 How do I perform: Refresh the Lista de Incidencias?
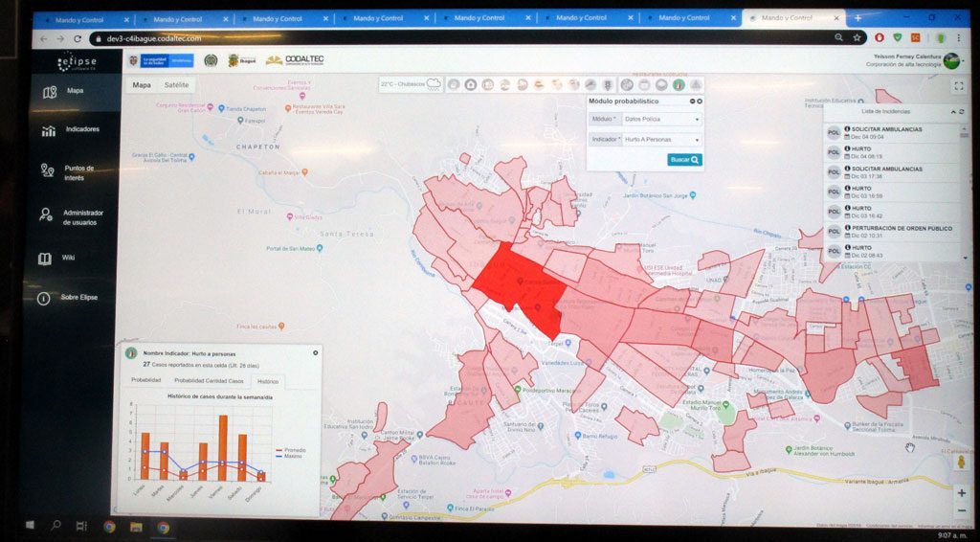click(961, 112)
